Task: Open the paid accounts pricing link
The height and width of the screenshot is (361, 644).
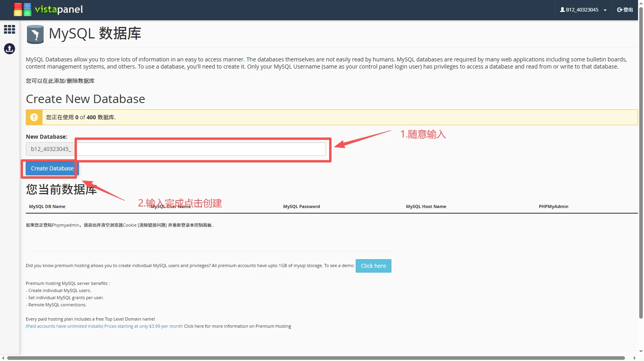Action: (104, 327)
